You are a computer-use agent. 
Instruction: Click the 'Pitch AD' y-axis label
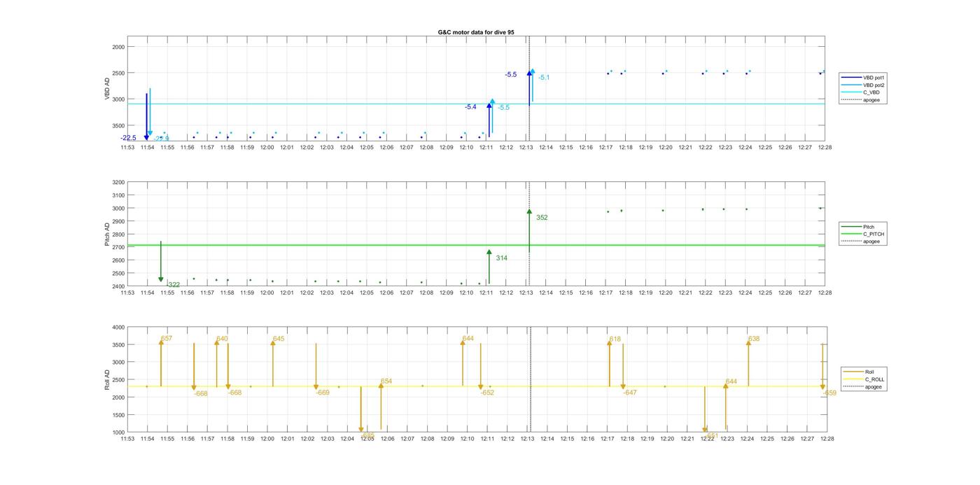click(x=108, y=234)
